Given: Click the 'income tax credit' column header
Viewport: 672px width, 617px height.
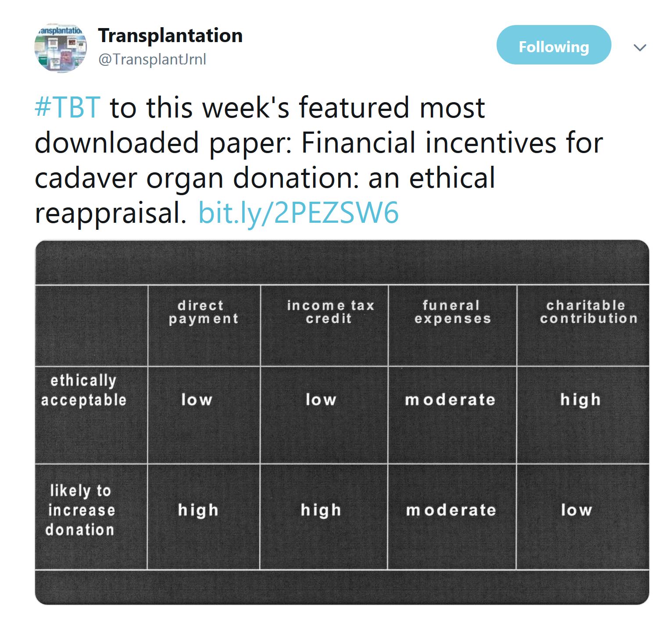Looking at the screenshot, I should 330,312.
